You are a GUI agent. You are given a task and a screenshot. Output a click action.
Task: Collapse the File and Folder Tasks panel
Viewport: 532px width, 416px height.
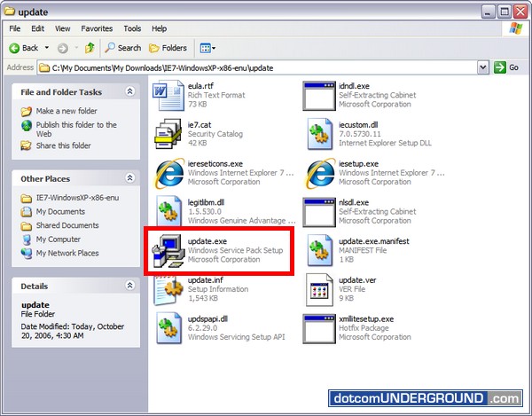coord(130,91)
